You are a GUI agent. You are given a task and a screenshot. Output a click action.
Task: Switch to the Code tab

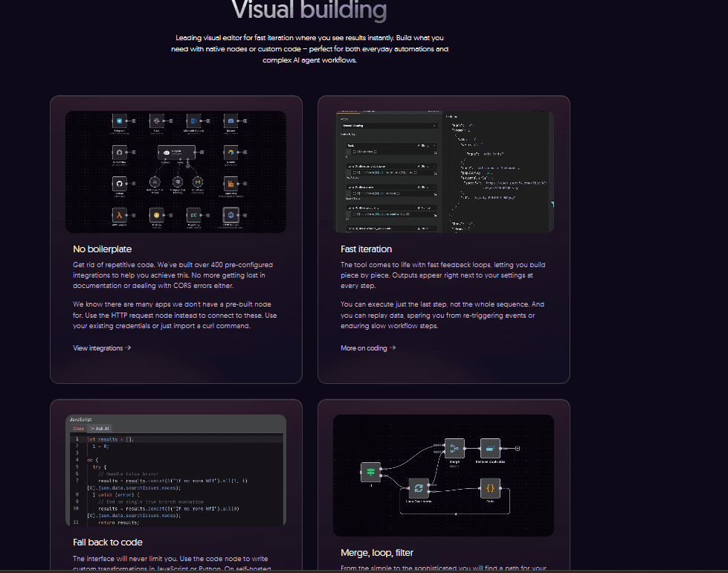pyautogui.click(x=78, y=429)
